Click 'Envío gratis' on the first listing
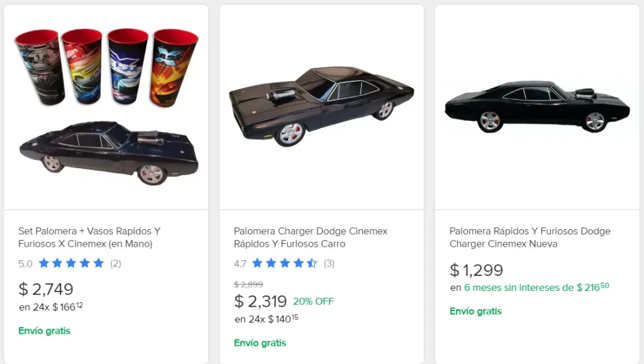Image resolution: width=644 pixels, height=364 pixels. [x=44, y=331]
